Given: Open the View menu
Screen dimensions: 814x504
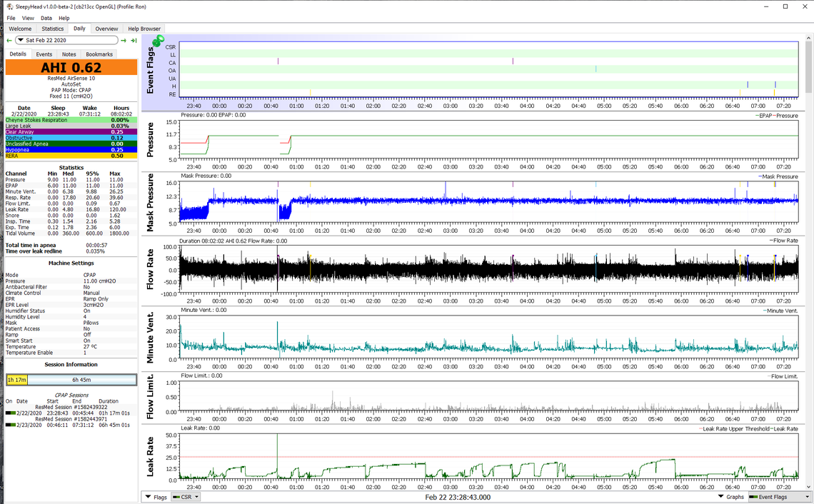Looking at the screenshot, I should click(x=28, y=18).
